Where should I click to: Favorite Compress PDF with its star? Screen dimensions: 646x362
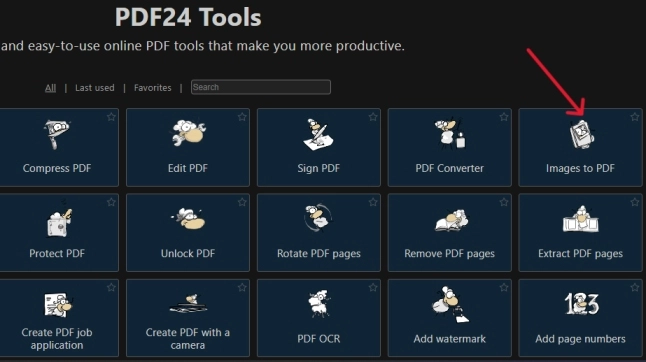point(111,117)
